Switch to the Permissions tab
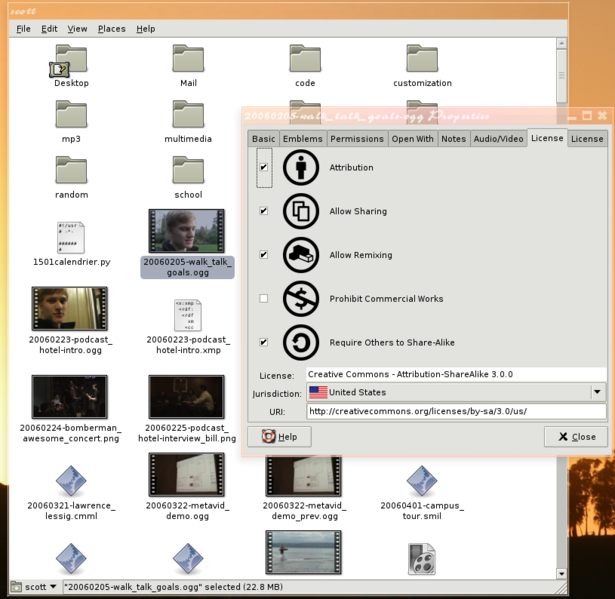 (x=357, y=139)
